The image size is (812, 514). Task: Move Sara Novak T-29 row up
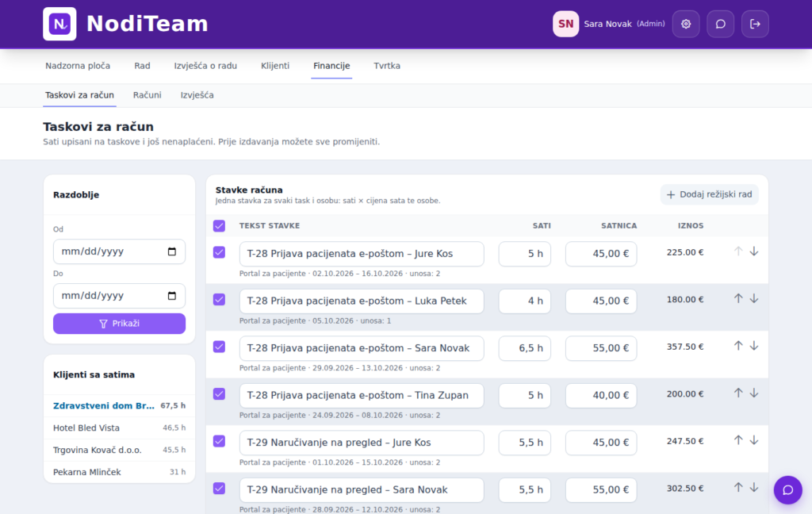[x=738, y=487]
